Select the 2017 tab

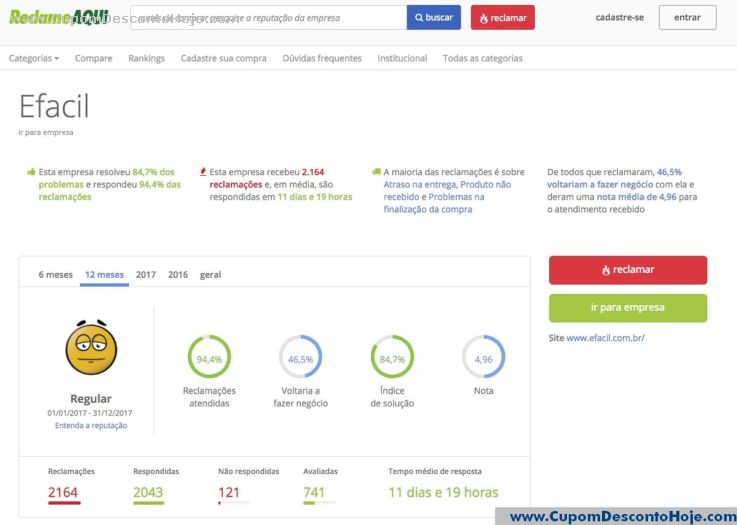(x=146, y=274)
